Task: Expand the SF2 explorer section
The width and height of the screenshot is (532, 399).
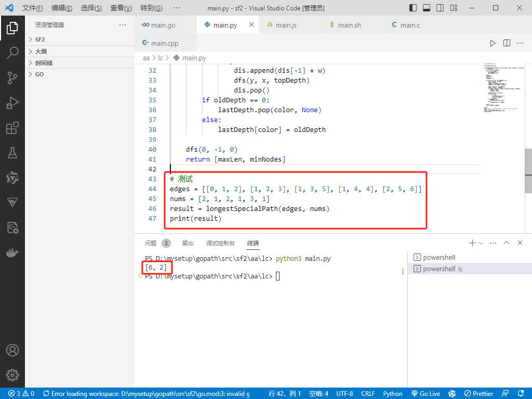Action: (80, 39)
